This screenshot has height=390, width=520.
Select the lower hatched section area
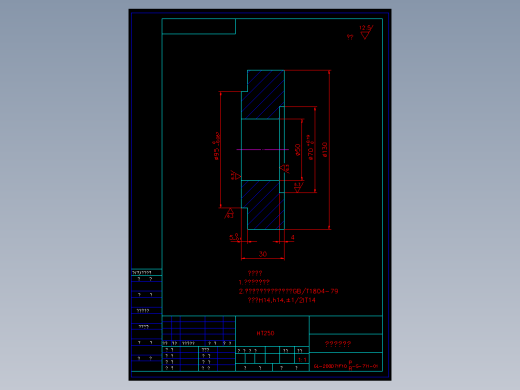point(263,205)
